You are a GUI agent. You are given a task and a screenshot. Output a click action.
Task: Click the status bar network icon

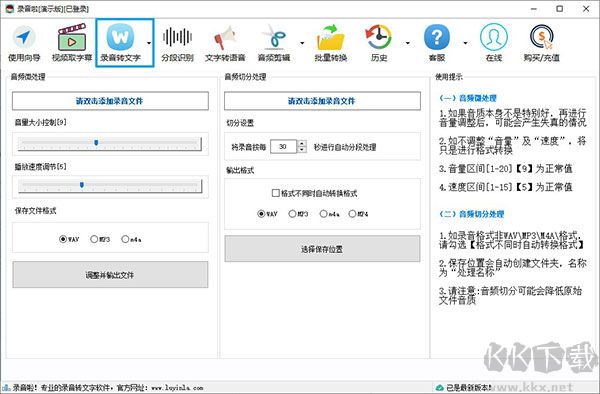pyautogui.click(x=6, y=387)
